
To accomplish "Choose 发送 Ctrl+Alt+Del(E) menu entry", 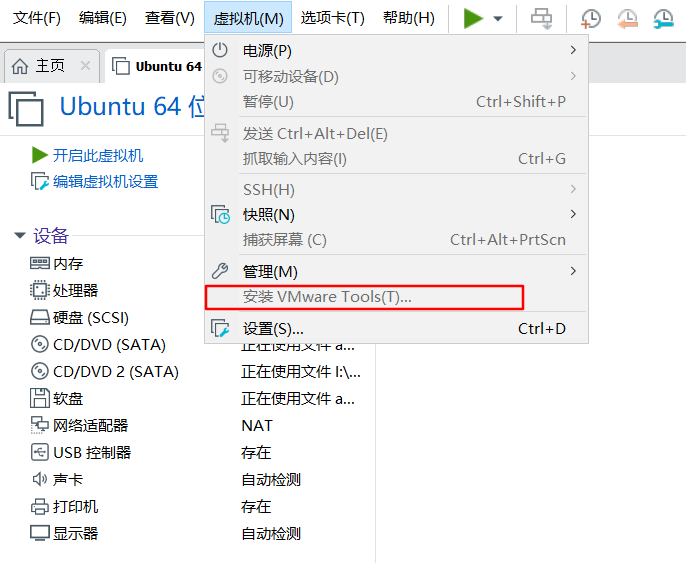I will coord(397,133).
